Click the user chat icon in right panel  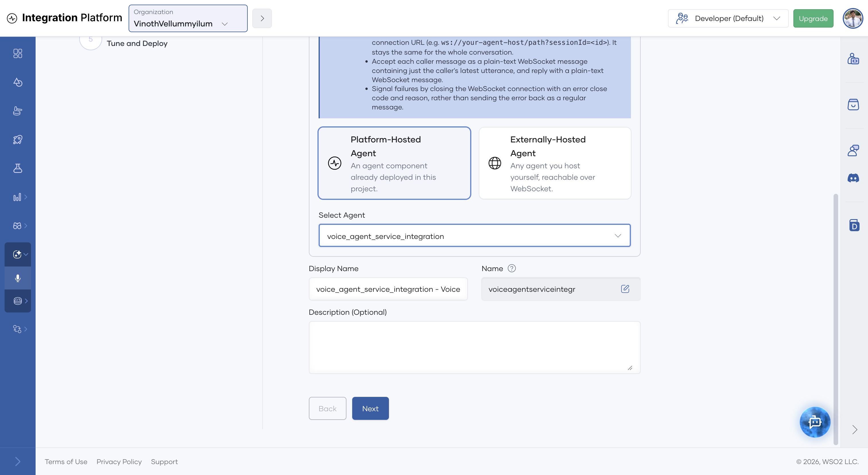pyautogui.click(x=853, y=150)
